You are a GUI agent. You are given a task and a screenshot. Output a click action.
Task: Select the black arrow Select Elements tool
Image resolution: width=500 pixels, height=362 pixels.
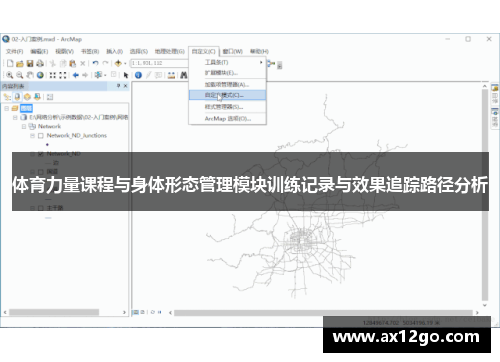(126, 75)
